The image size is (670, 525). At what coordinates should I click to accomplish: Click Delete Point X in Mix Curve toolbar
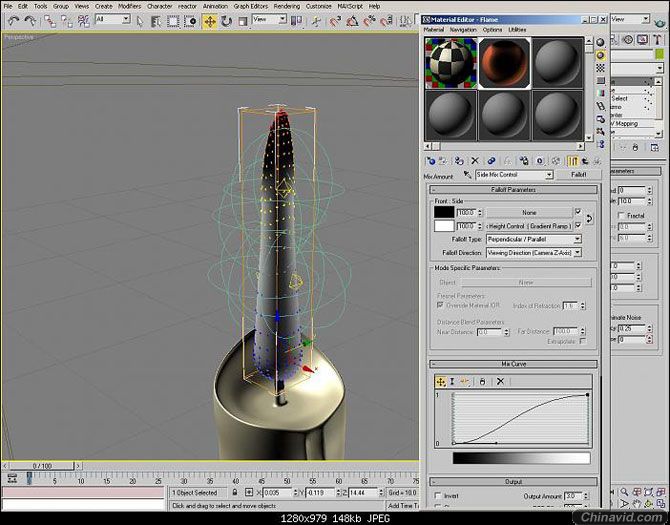(x=500, y=381)
